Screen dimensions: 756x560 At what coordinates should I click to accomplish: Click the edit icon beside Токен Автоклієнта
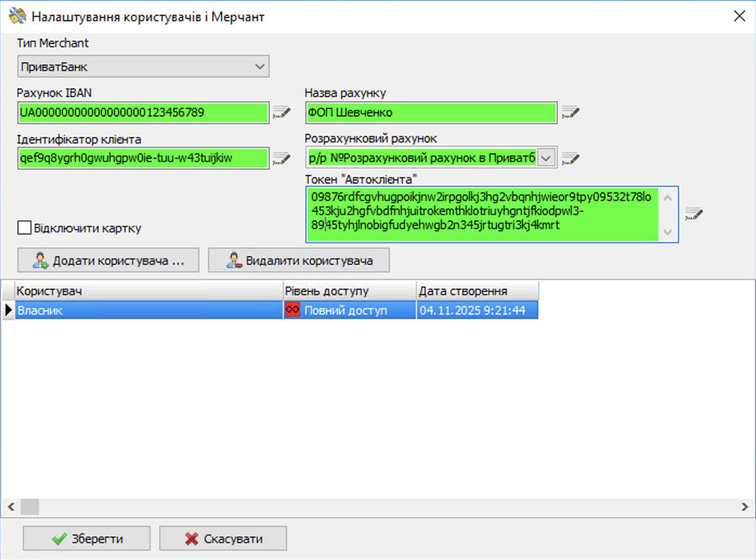point(694,214)
